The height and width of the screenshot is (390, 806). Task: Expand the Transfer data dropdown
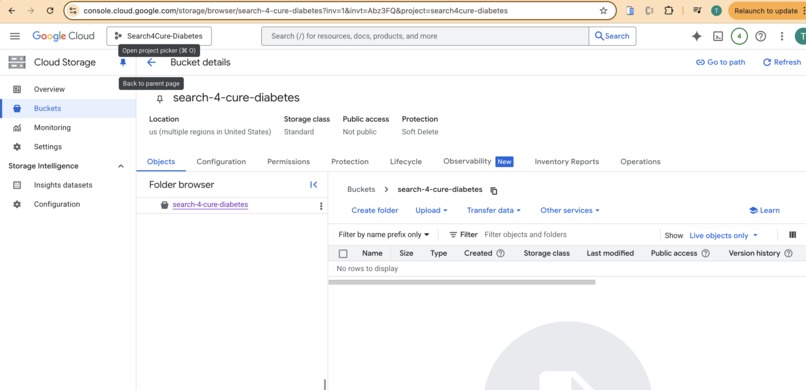point(493,210)
